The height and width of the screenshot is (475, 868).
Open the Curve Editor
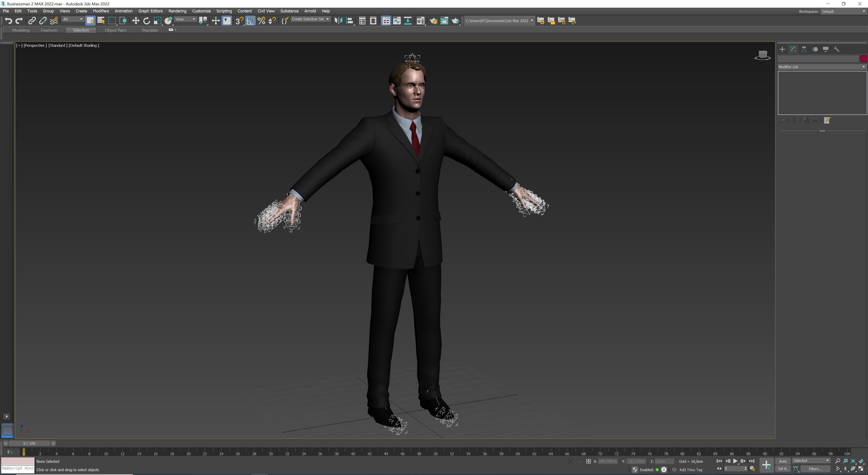[x=397, y=21]
